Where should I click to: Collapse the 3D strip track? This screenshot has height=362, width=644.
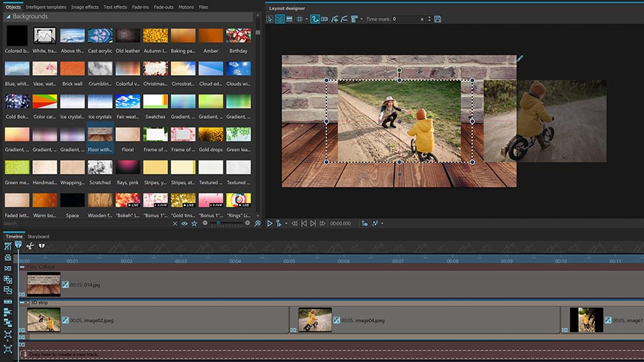(22, 303)
